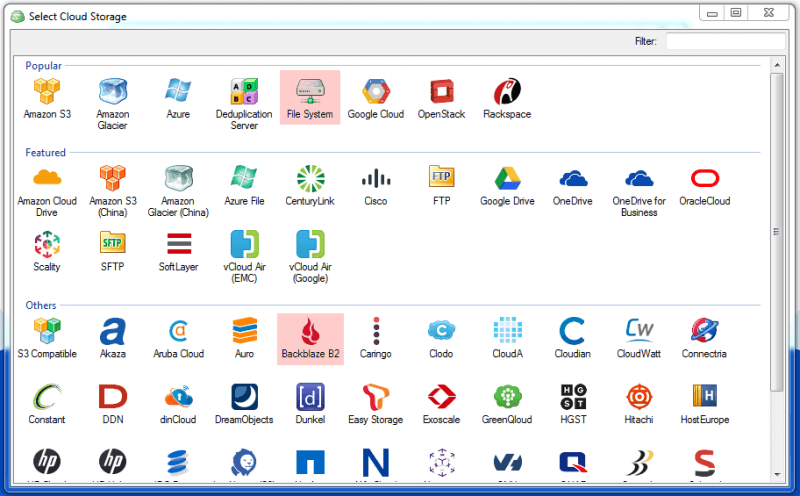Screen dimensions: 800x496
Task: Minimize the Select Cloud Storage window
Action: click(x=712, y=13)
